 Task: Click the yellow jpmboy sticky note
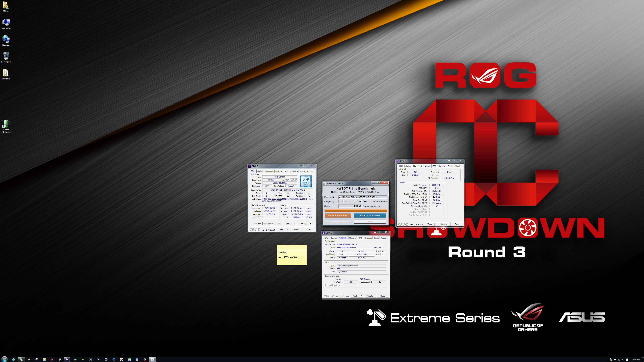pyautogui.click(x=292, y=255)
